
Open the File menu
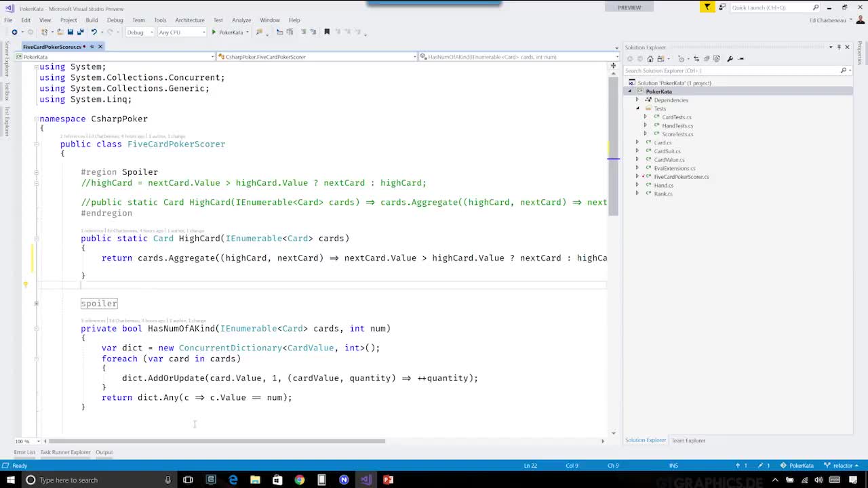click(8, 20)
